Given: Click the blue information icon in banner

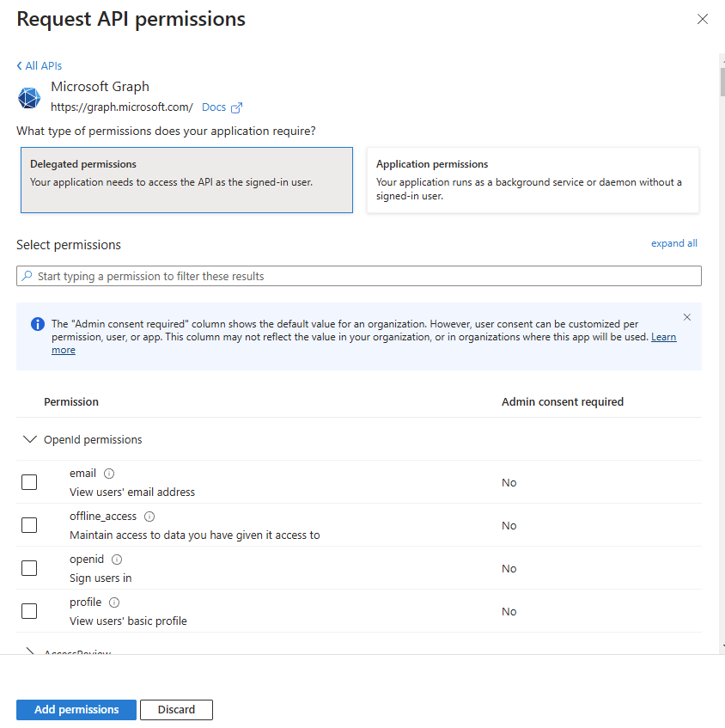Looking at the screenshot, I should (x=38, y=324).
